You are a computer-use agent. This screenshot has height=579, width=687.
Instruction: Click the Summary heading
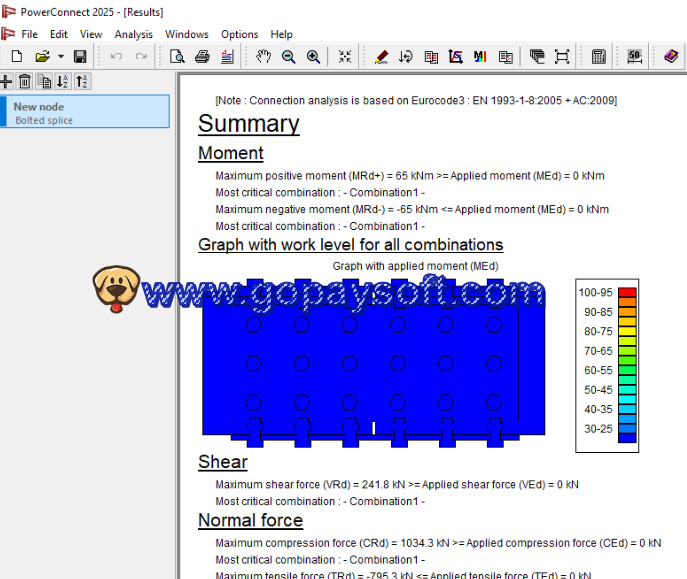click(x=249, y=124)
